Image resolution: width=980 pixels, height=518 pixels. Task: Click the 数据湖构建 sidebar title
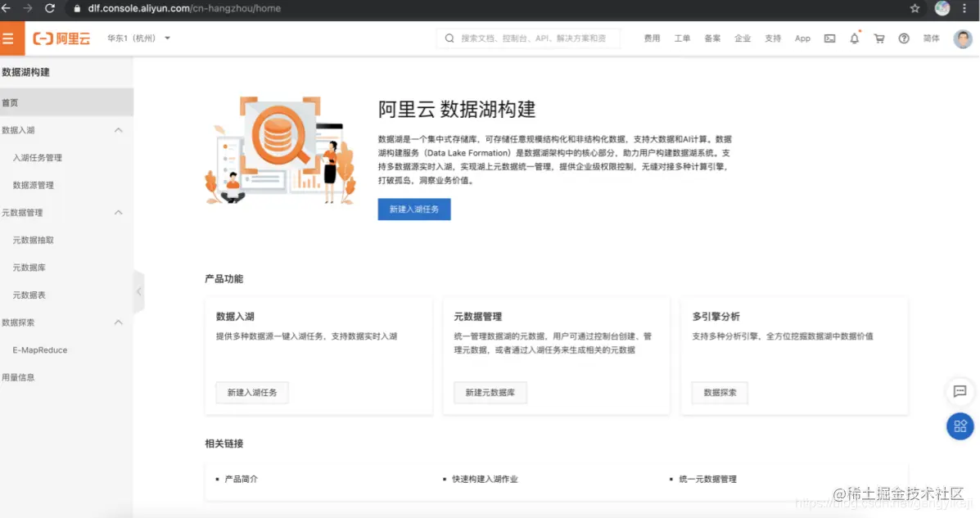25,72
